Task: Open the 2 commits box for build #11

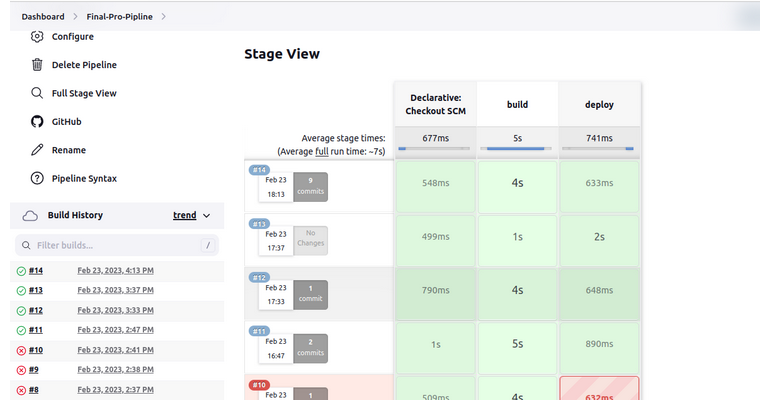Action: [310, 348]
